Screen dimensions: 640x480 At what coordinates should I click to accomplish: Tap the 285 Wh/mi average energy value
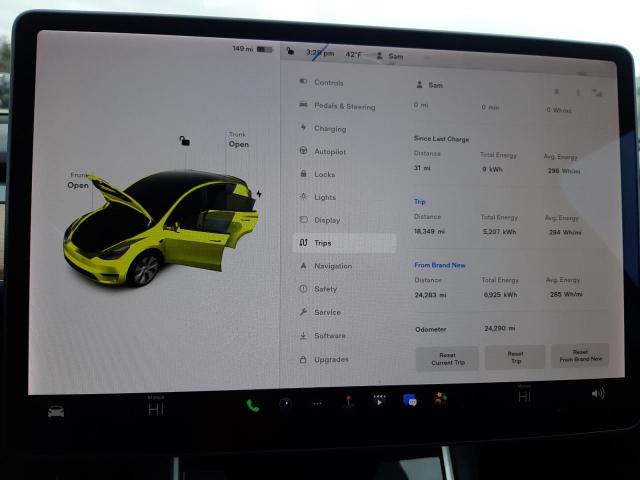[x=566, y=294]
